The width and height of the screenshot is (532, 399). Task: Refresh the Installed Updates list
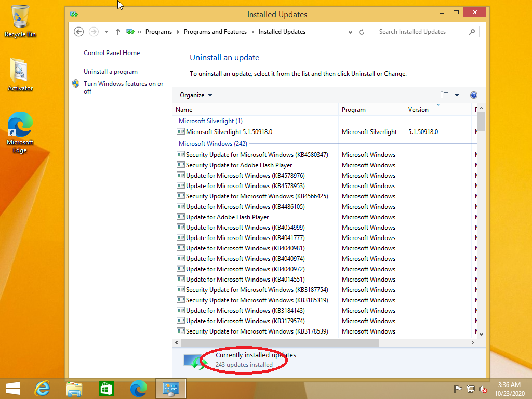tap(362, 32)
